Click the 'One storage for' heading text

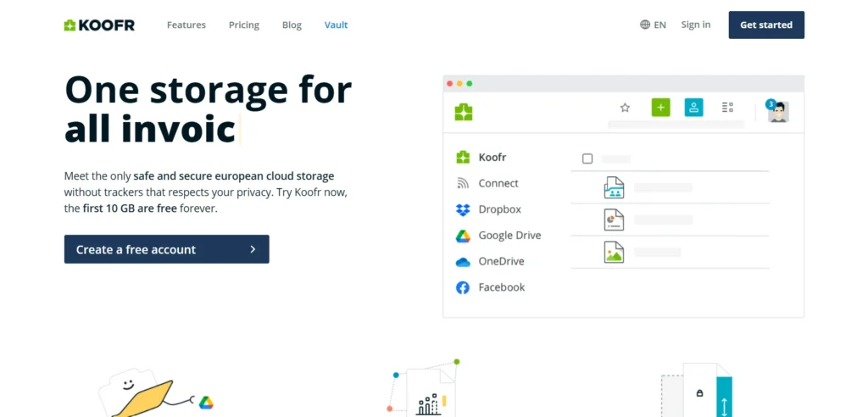click(x=209, y=89)
